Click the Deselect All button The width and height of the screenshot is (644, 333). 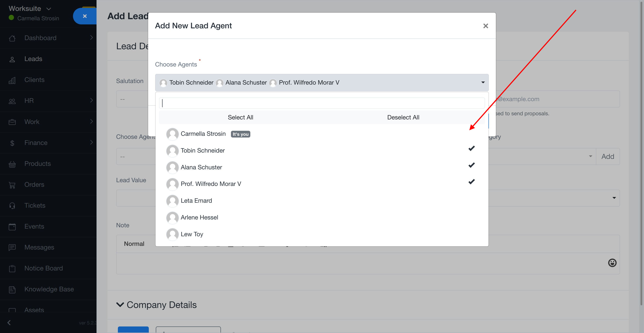click(x=403, y=117)
